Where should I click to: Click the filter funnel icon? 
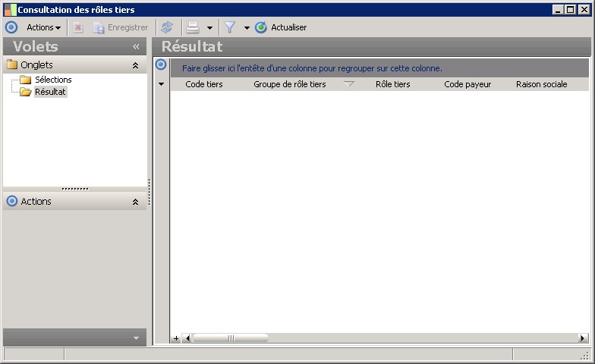click(230, 27)
